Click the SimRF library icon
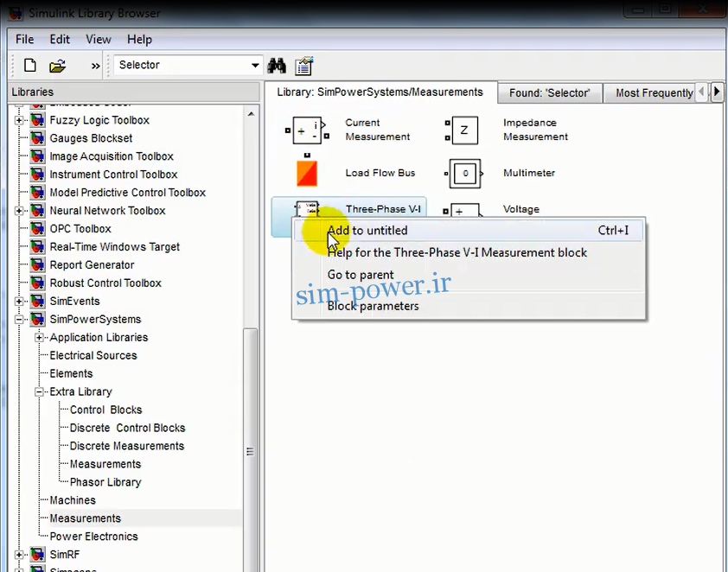Image resolution: width=728 pixels, height=572 pixels. [37, 555]
